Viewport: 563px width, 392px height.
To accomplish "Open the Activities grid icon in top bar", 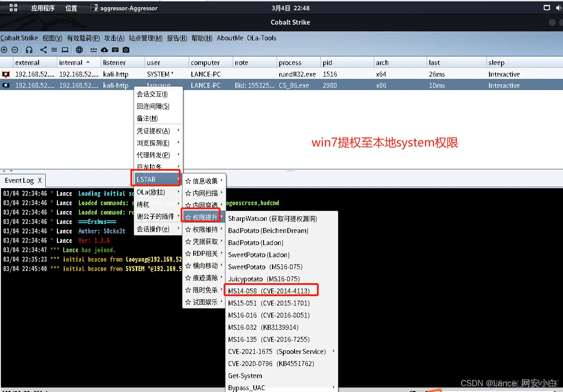I will pos(13,8).
